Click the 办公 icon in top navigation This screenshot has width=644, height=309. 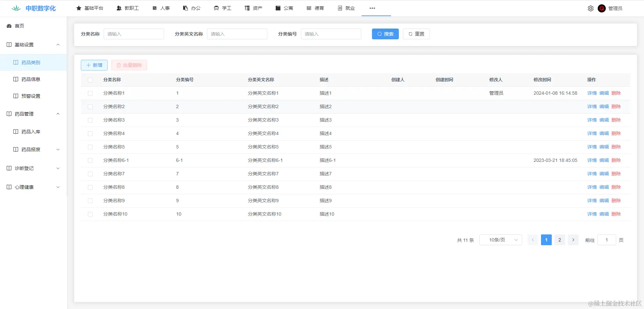point(185,8)
